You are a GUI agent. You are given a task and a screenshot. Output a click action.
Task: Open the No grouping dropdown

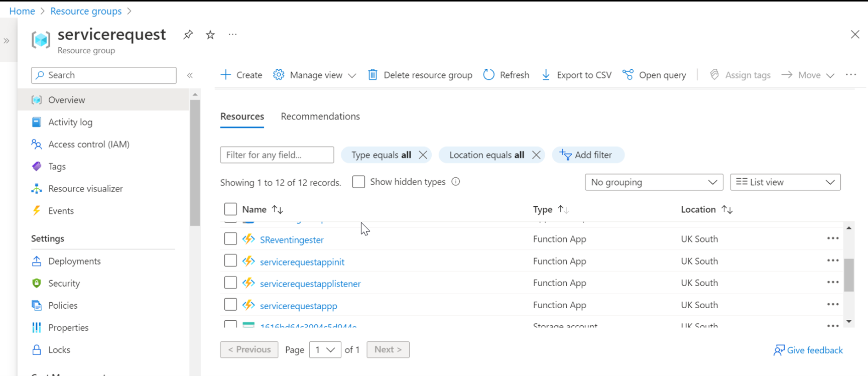[x=654, y=182]
